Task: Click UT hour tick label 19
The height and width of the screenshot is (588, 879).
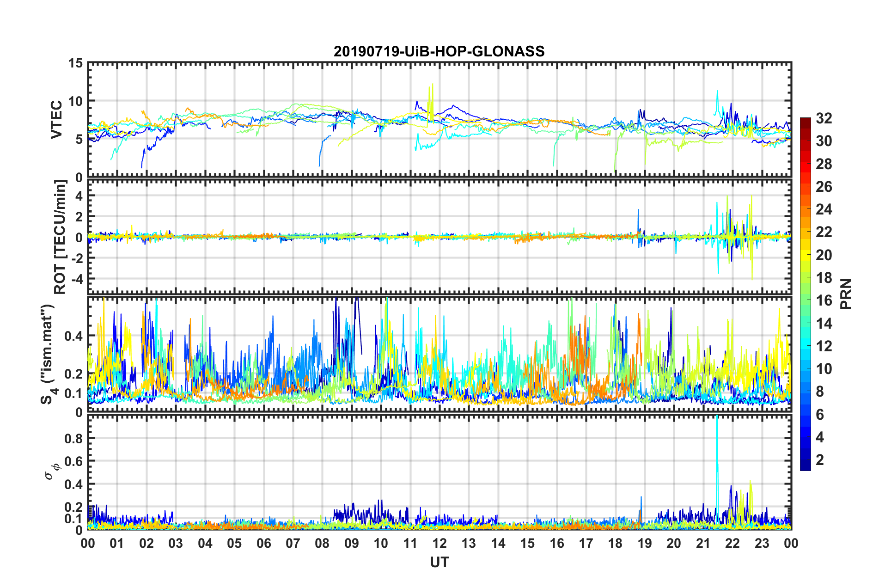Action: (645, 543)
